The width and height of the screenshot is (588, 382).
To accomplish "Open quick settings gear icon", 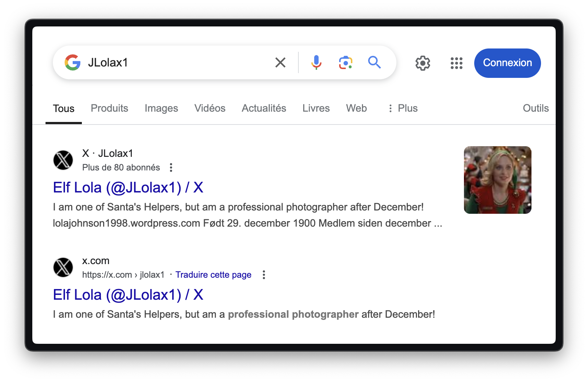I will [x=423, y=63].
